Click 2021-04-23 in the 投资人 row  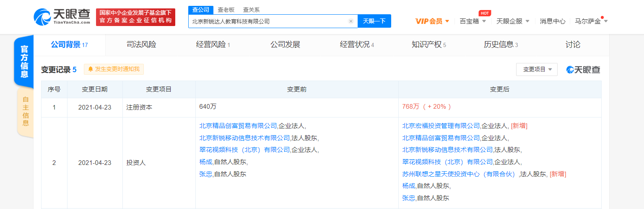click(95, 163)
